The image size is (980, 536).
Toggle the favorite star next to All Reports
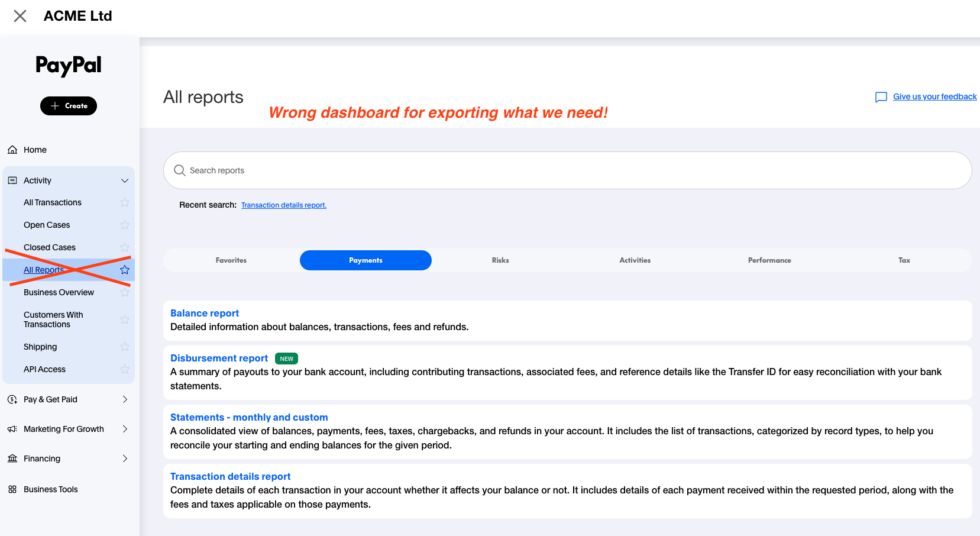125,269
